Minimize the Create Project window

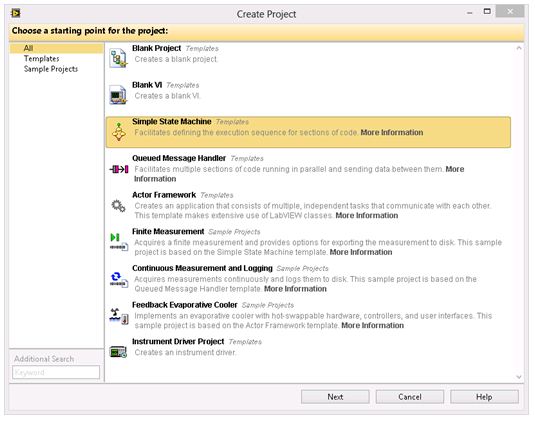point(470,13)
